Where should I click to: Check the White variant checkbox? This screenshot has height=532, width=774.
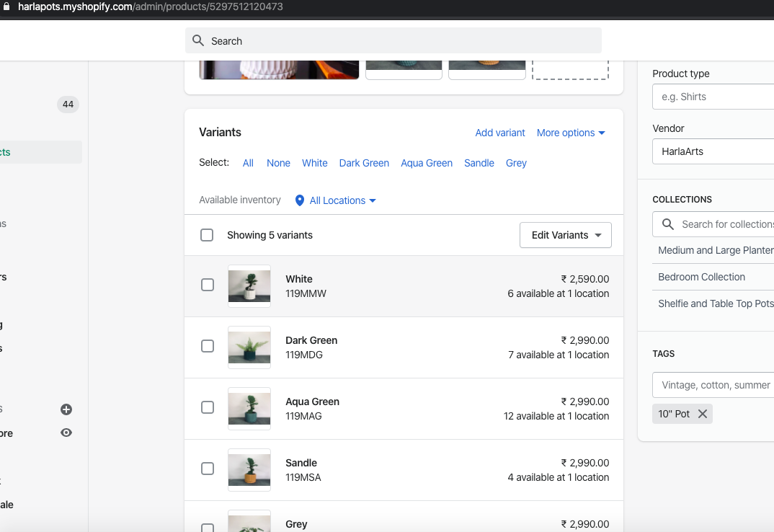208,285
